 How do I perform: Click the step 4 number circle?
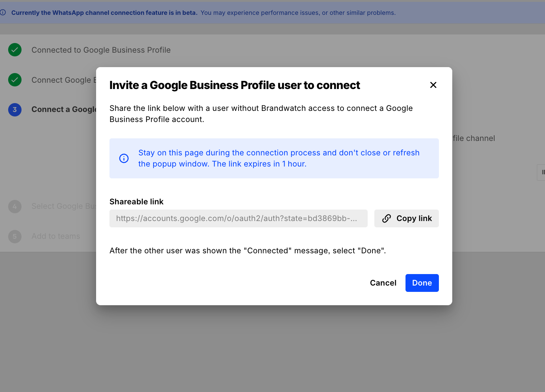click(x=15, y=206)
